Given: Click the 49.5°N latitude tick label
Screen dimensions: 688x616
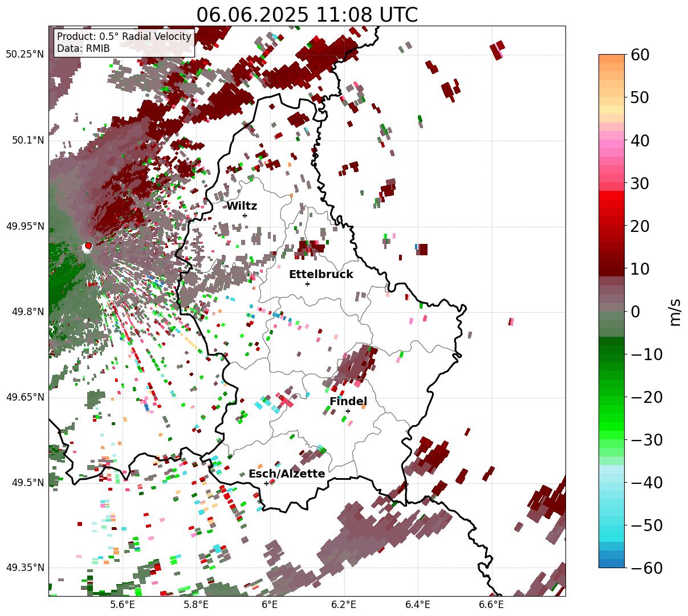Looking at the screenshot, I should pos(27,483).
